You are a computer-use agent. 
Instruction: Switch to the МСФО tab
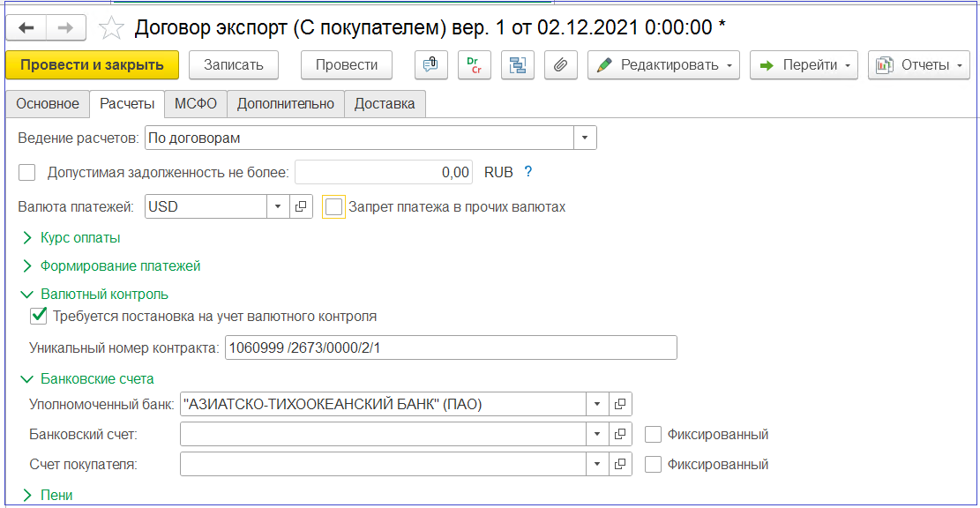tap(195, 103)
